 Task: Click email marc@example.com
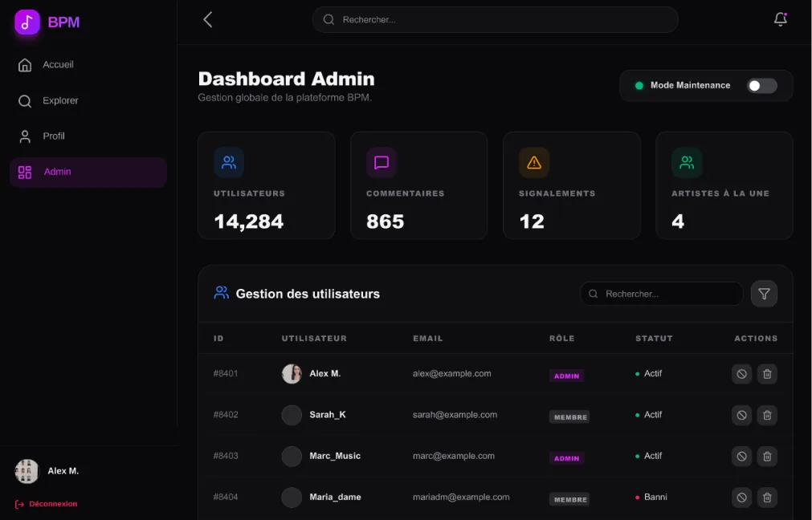(454, 456)
